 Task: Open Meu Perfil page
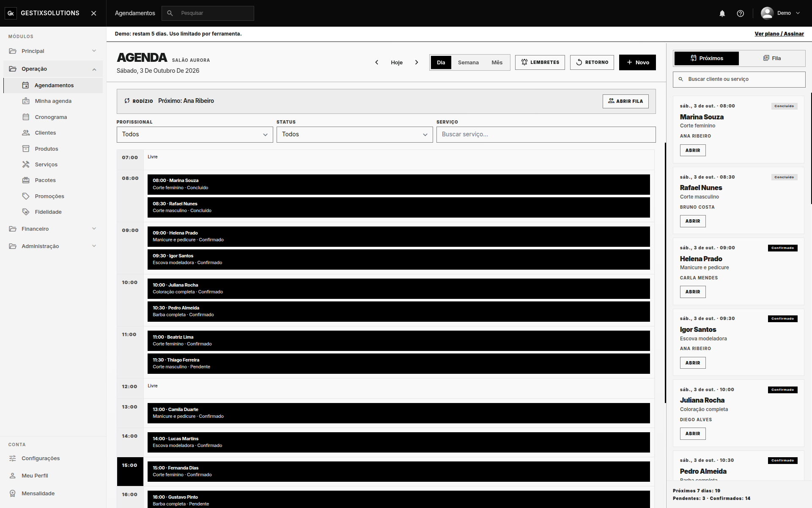[x=53, y=476]
